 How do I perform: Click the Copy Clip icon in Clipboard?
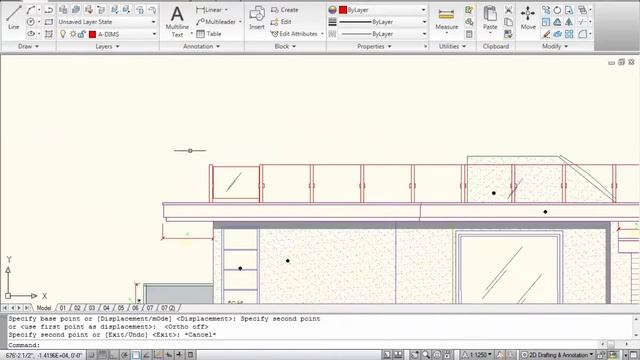(x=508, y=22)
